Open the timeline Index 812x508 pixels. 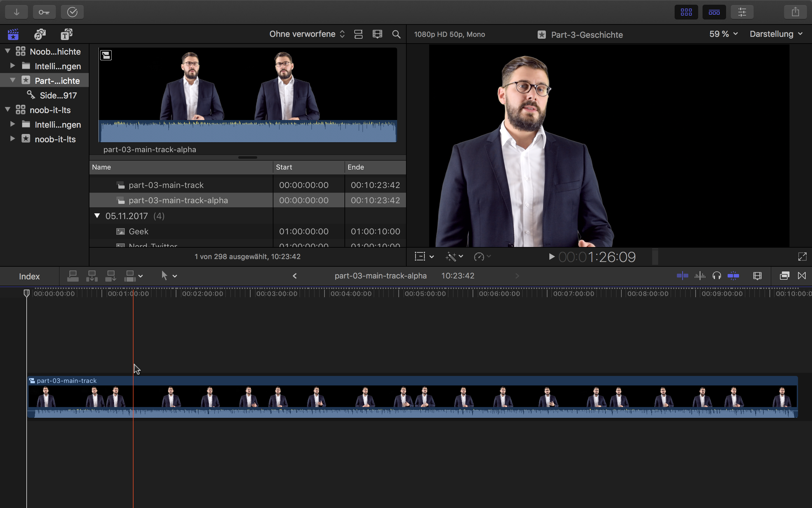(x=29, y=277)
